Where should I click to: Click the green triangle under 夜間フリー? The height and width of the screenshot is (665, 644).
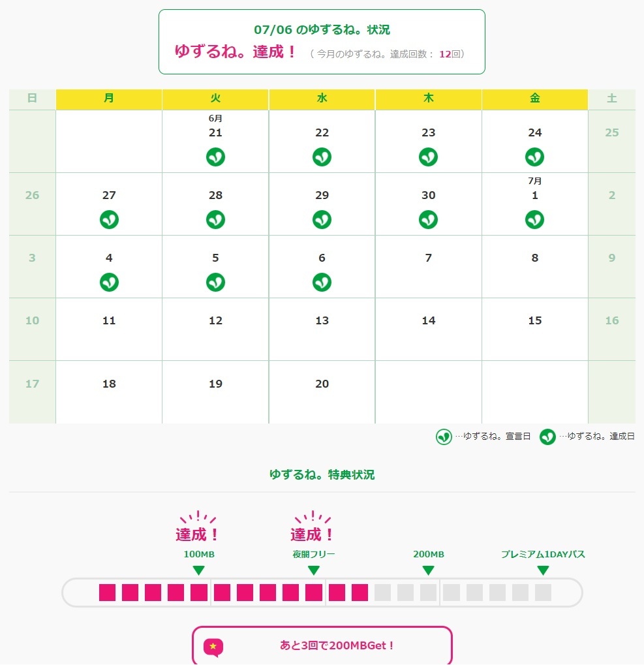pos(314,570)
